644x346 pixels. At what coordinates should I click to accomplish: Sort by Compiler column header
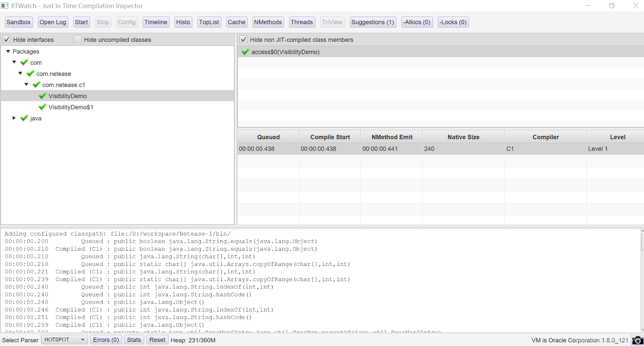pyautogui.click(x=545, y=137)
